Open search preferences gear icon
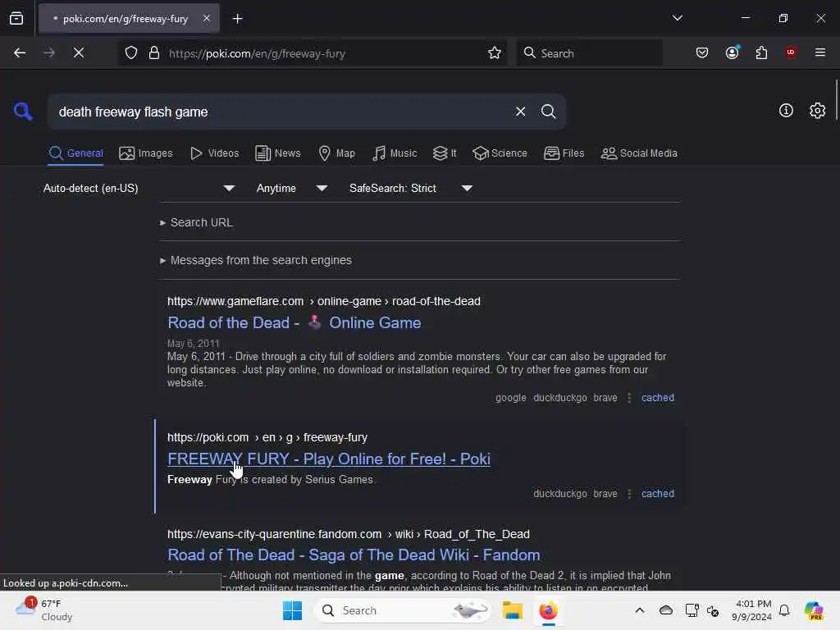Screen dimensions: 840x630 pyautogui.click(x=817, y=111)
